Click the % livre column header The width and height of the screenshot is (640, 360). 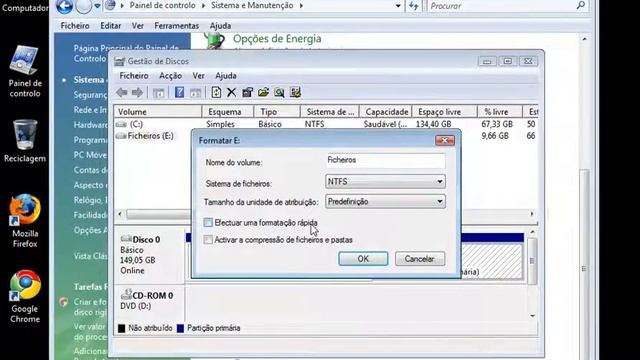(x=500, y=112)
